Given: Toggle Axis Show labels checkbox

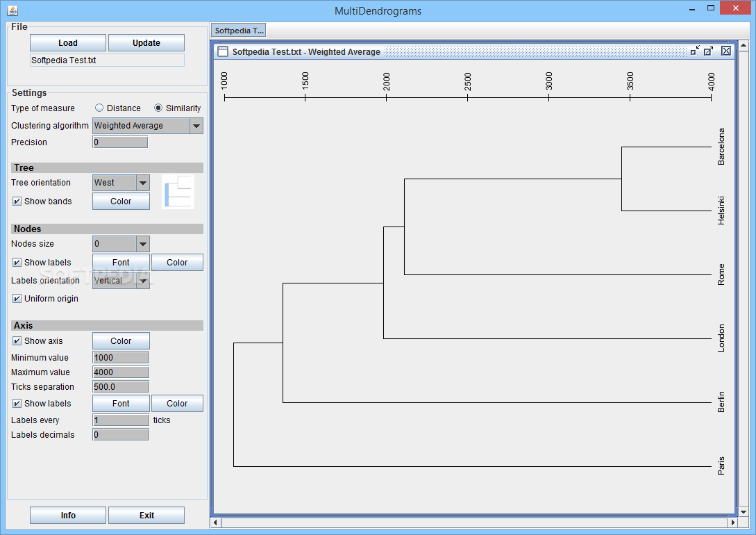Looking at the screenshot, I should click(x=17, y=403).
